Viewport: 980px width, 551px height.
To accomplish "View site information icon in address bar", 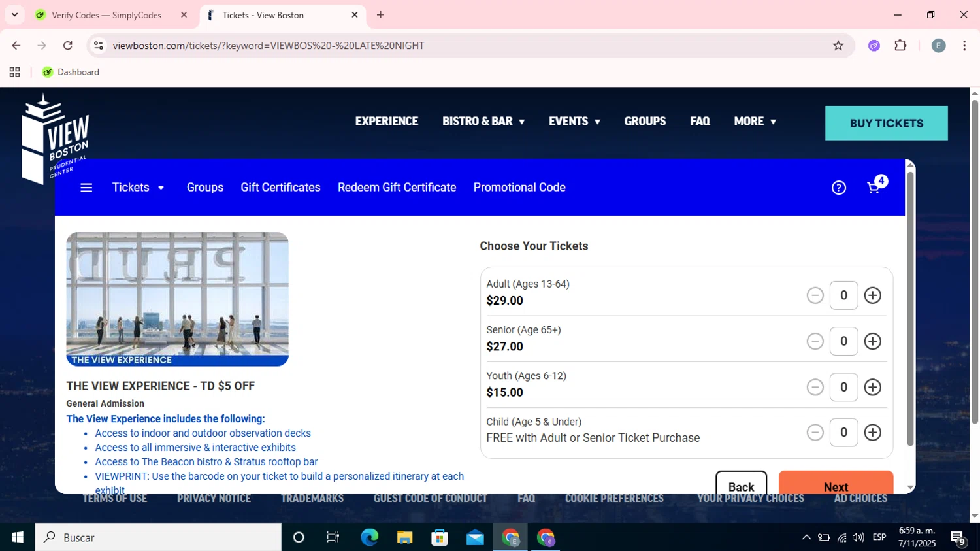I will [99, 45].
